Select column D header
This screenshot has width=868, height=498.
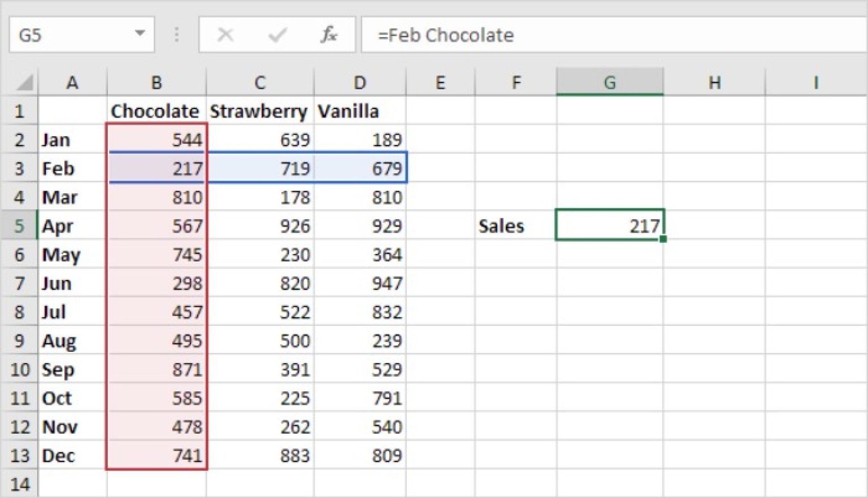[359, 82]
